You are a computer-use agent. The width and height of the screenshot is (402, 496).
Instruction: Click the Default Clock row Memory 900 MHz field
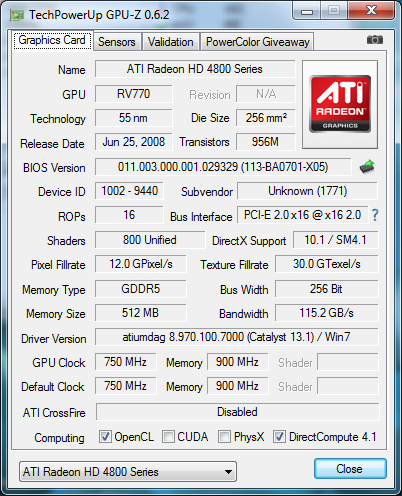point(237,386)
